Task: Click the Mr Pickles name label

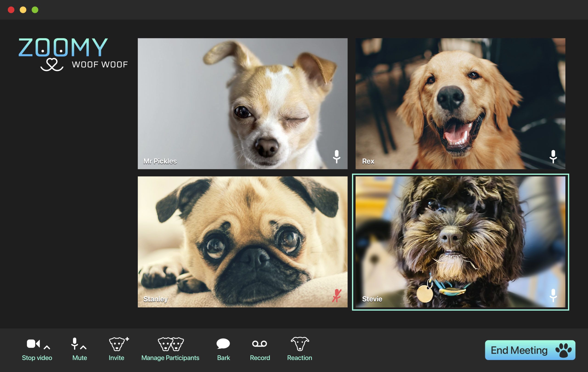Action: coord(160,161)
